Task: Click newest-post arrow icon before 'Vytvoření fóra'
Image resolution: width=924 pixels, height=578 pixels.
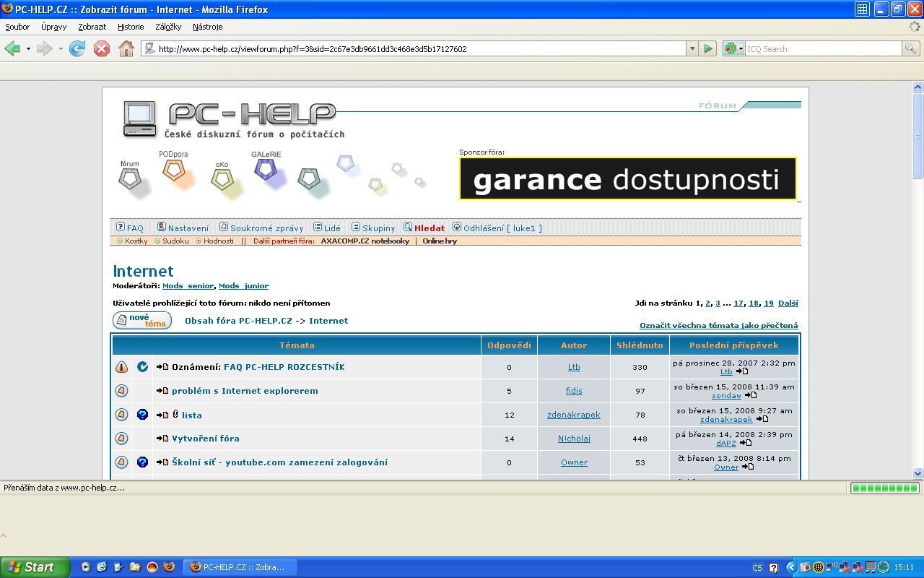Action: pos(162,439)
